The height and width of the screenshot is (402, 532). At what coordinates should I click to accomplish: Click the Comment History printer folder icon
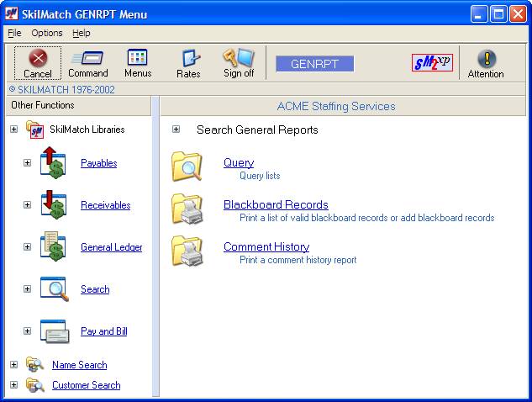187,251
